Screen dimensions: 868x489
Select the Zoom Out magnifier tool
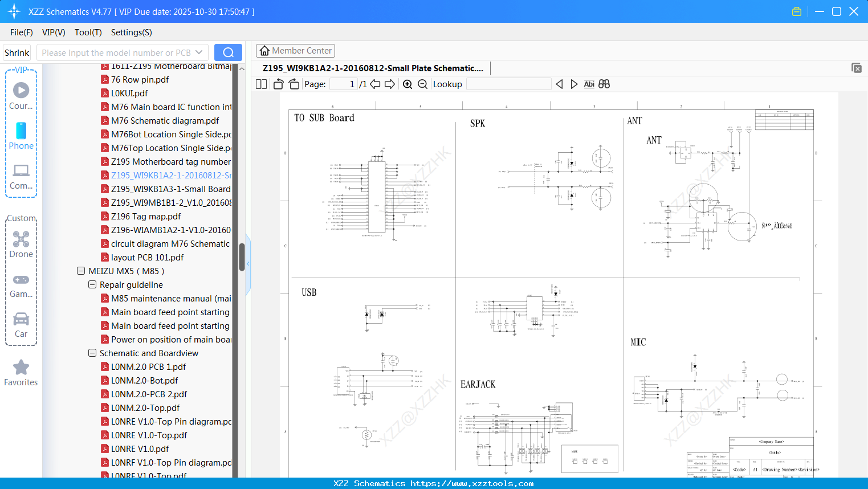click(422, 84)
